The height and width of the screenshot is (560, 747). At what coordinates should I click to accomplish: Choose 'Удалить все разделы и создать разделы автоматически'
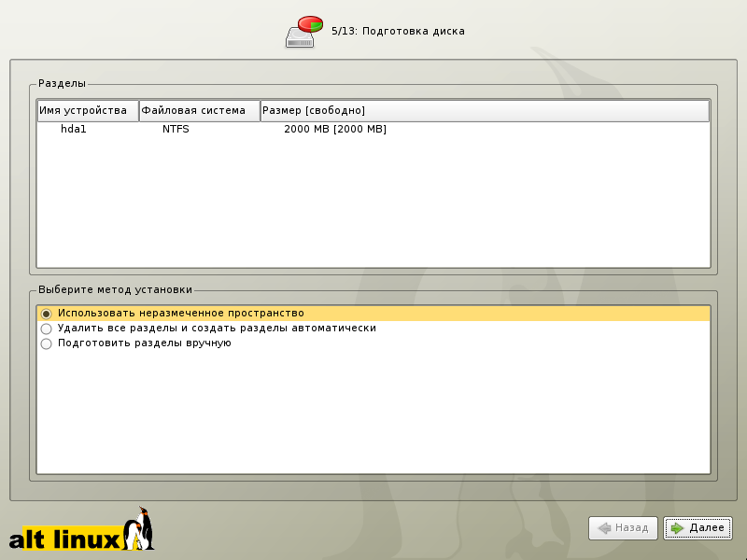pos(46,329)
